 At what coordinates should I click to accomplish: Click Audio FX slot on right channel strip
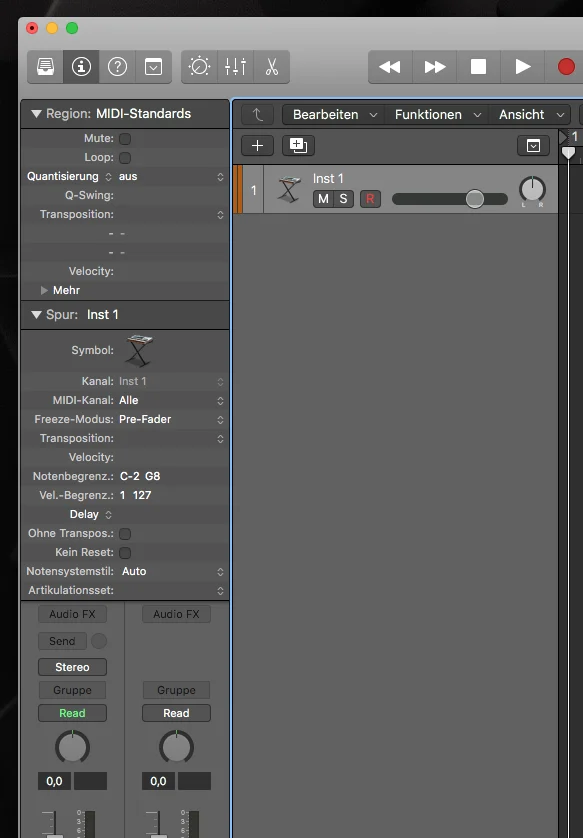tap(176, 614)
